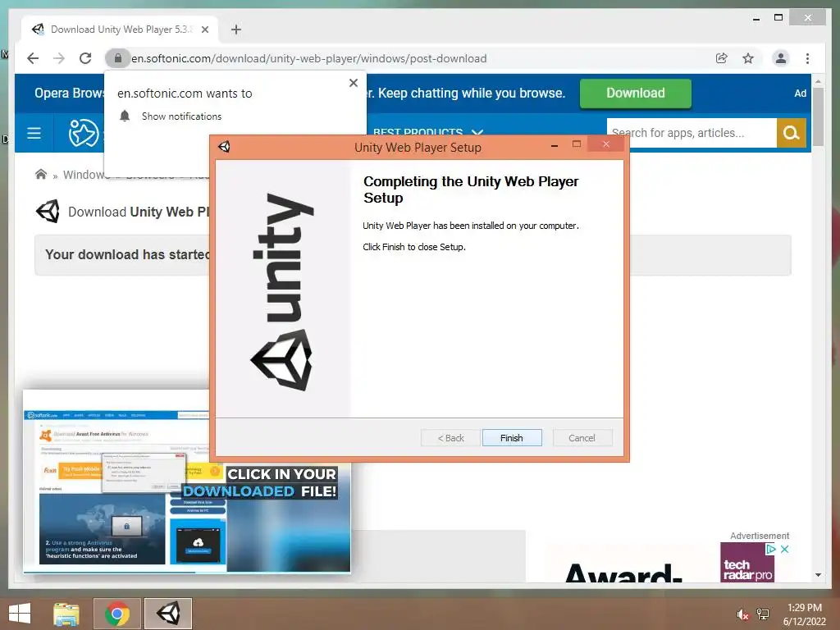Select Unity installer in the taskbar
Screen dimensions: 840x630
coord(168,614)
